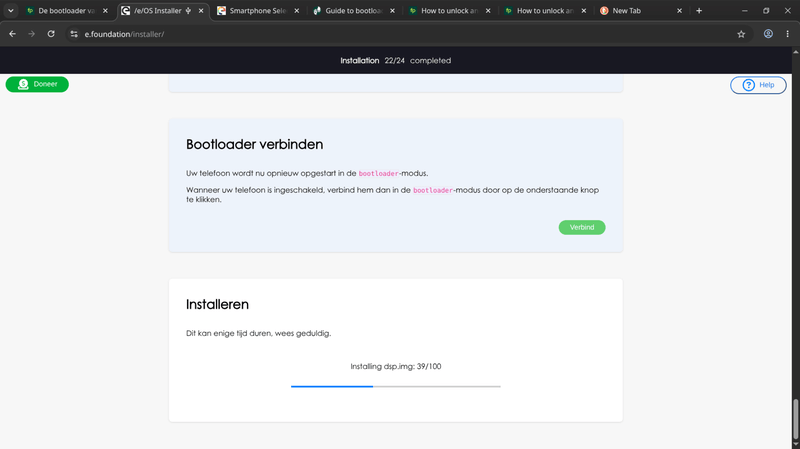Screen dimensions: 800x449
Task: Restore down the browser window
Action: [x=766, y=11]
